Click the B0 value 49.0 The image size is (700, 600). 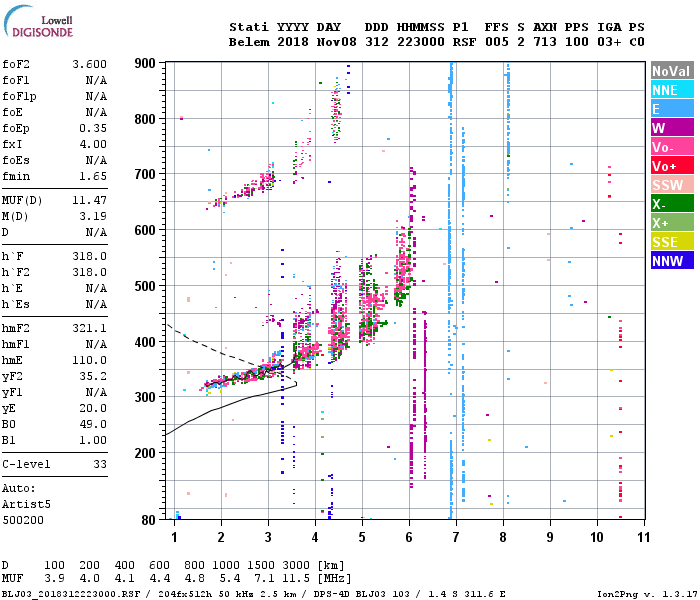(93, 424)
